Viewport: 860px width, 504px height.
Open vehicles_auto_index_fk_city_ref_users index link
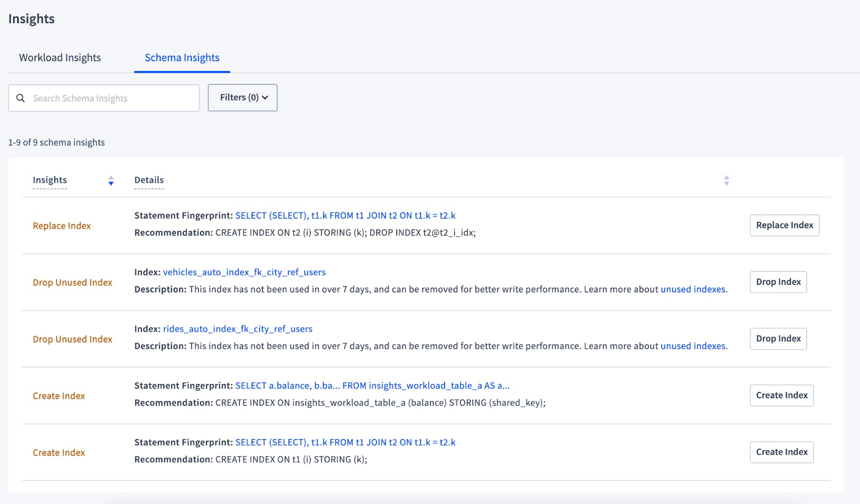point(244,272)
